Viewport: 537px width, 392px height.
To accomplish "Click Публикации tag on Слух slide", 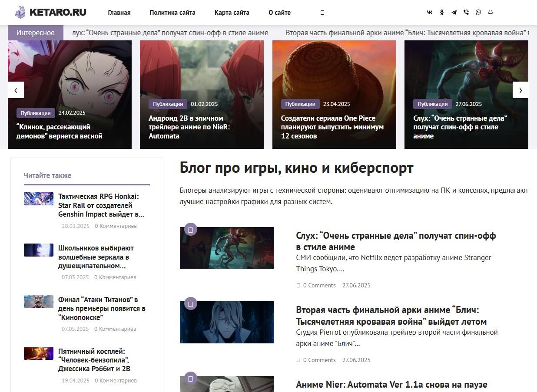I will click(x=432, y=104).
